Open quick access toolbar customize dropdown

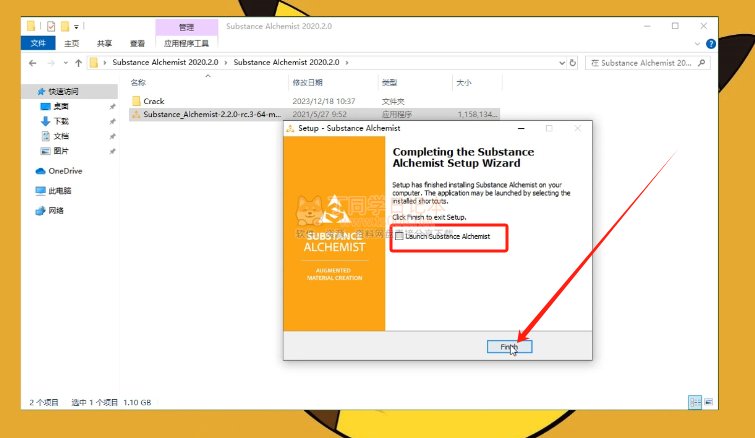76,27
